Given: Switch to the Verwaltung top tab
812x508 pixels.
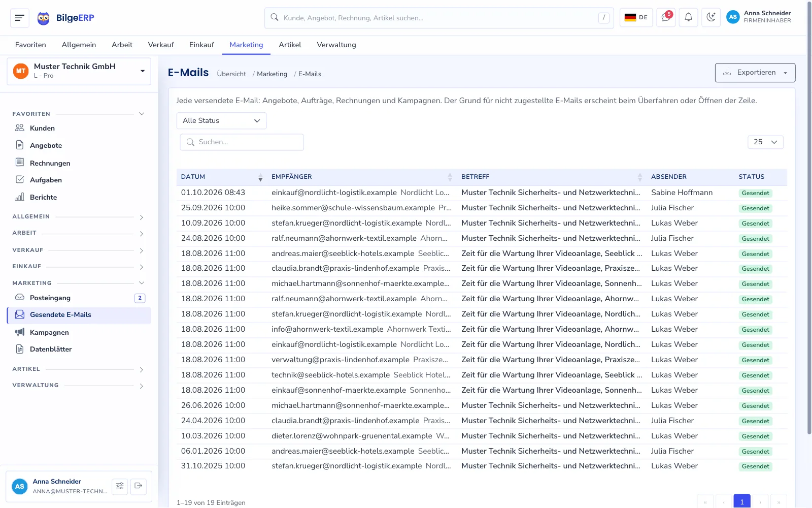Looking at the screenshot, I should click(336, 45).
